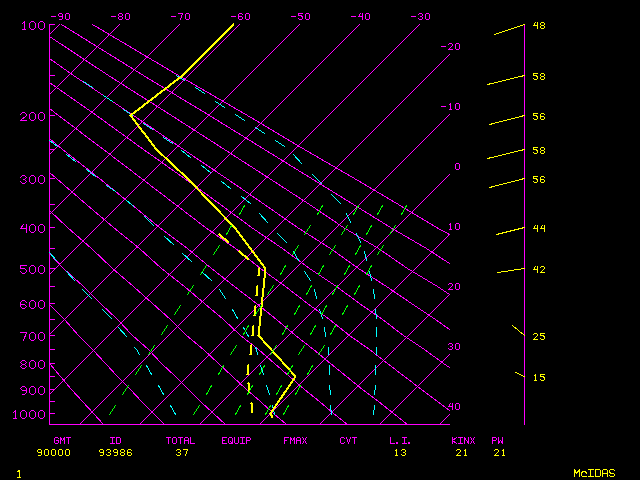Screen dimensions: 640x480
Task: Click the -30 temperature label at top
Action: 421,17
